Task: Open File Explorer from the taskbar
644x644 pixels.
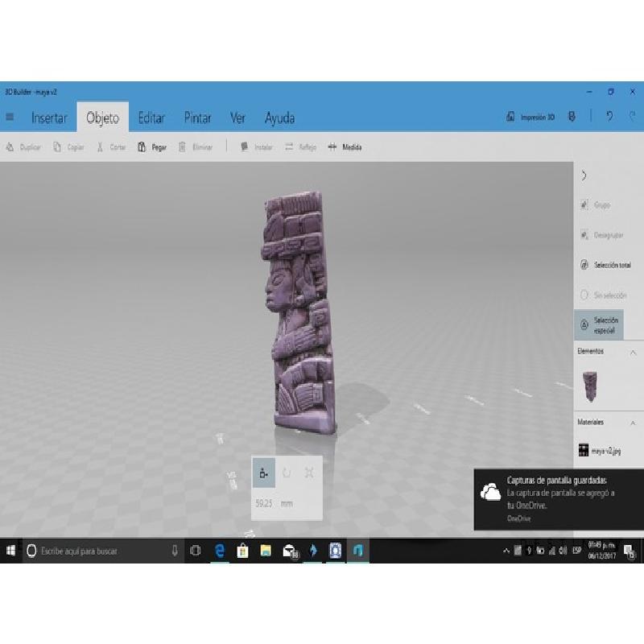Action: [266, 551]
